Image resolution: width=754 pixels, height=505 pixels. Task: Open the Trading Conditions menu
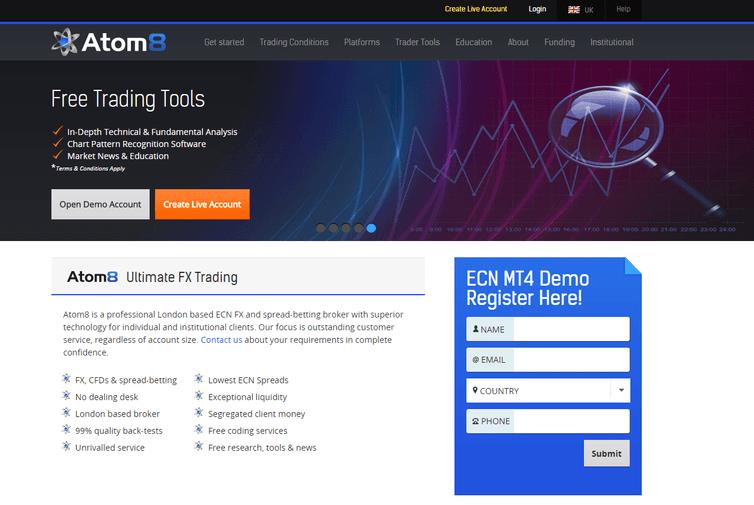(294, 42)
